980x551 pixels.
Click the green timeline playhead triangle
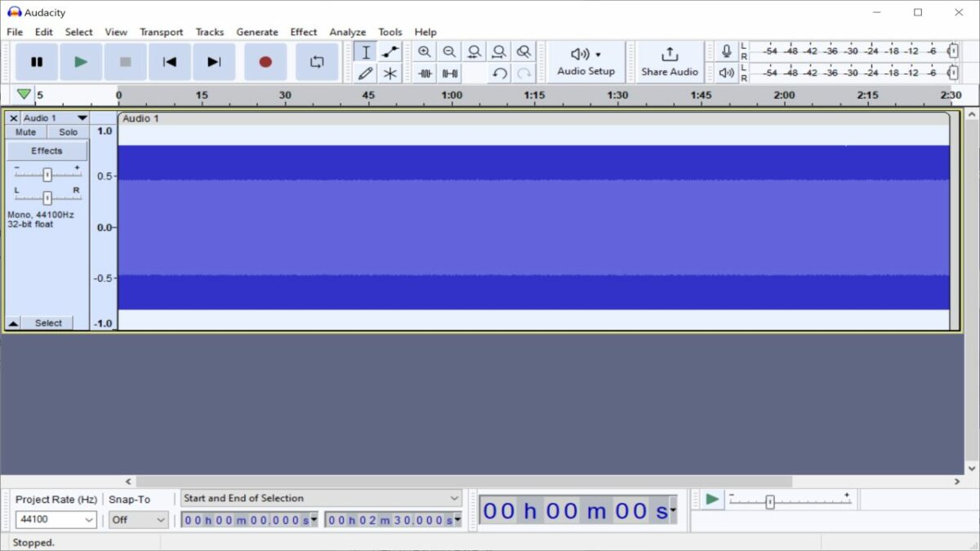24,95
